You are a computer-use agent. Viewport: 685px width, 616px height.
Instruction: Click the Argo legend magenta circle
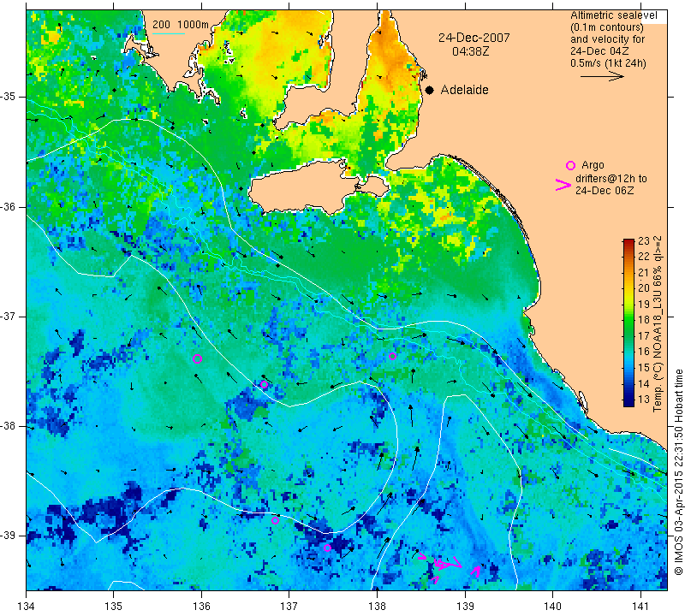tap(570, 165)
